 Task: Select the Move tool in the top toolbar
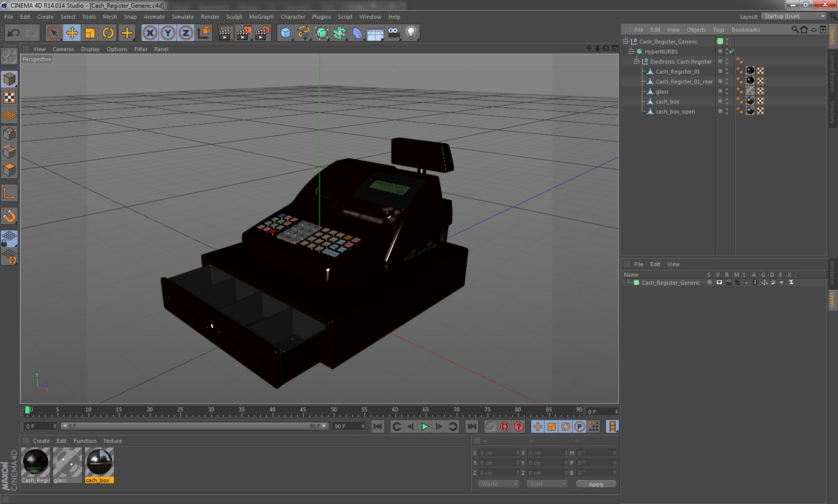point(72,33)
